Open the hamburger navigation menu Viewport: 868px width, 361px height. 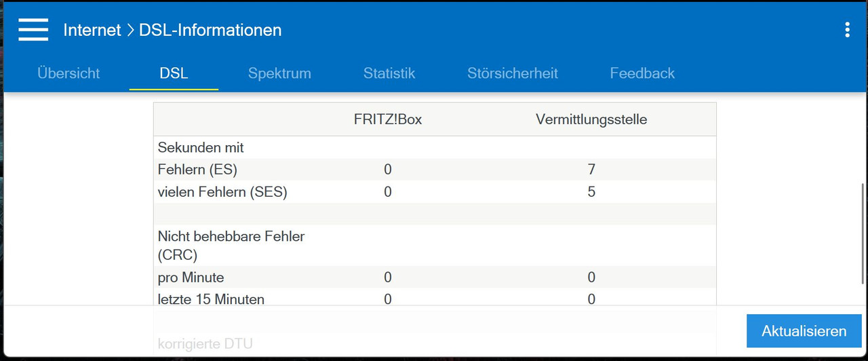pyautogui.click(x=33, y=30)
